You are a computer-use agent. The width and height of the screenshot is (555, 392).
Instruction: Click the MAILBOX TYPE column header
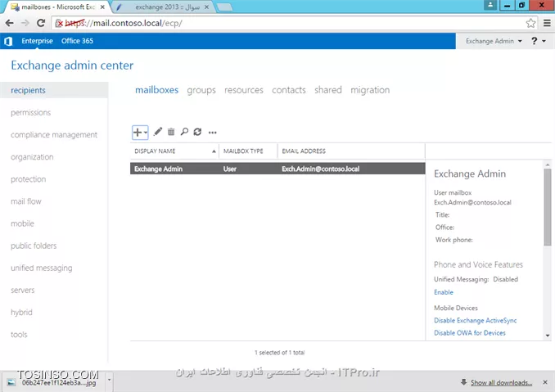point(249,151)
